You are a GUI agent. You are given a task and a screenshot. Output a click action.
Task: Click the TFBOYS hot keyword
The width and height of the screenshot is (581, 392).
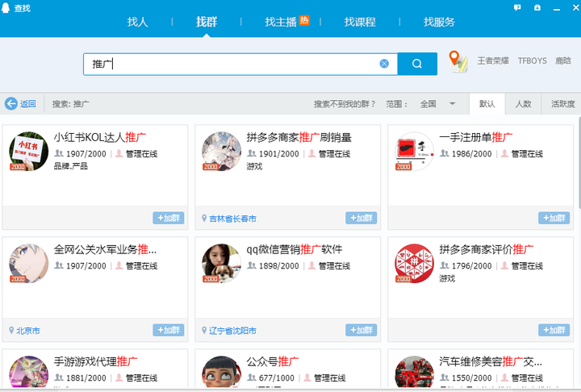click(532, 60)
